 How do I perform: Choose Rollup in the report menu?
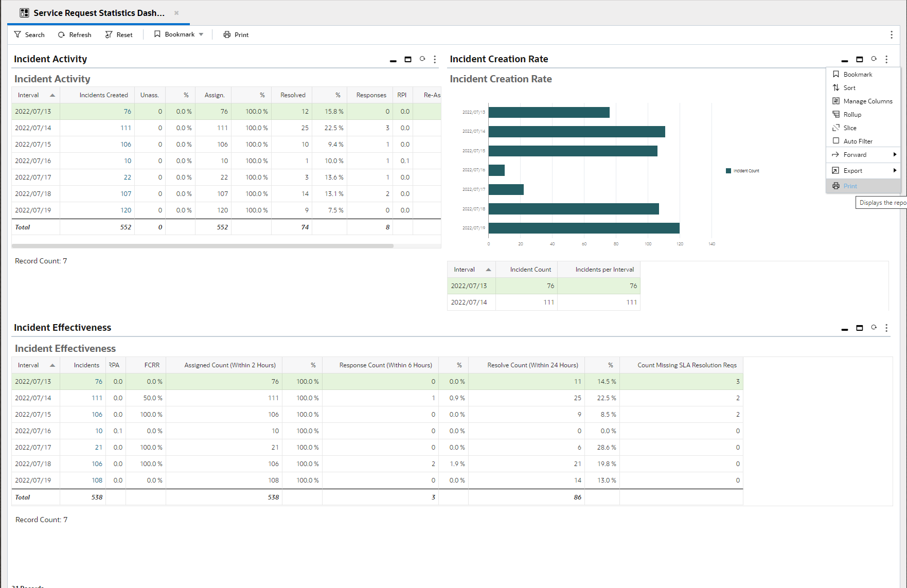tap(852, 115)
